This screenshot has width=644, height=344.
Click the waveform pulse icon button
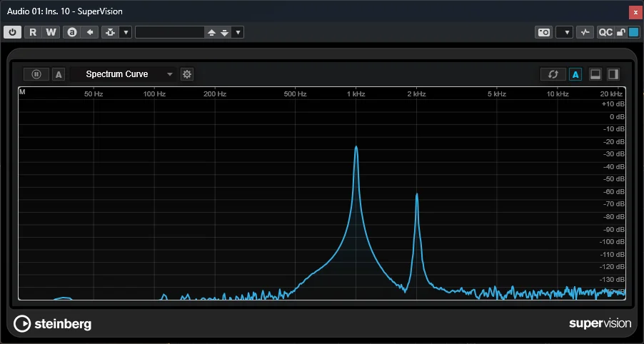[585, 32]
